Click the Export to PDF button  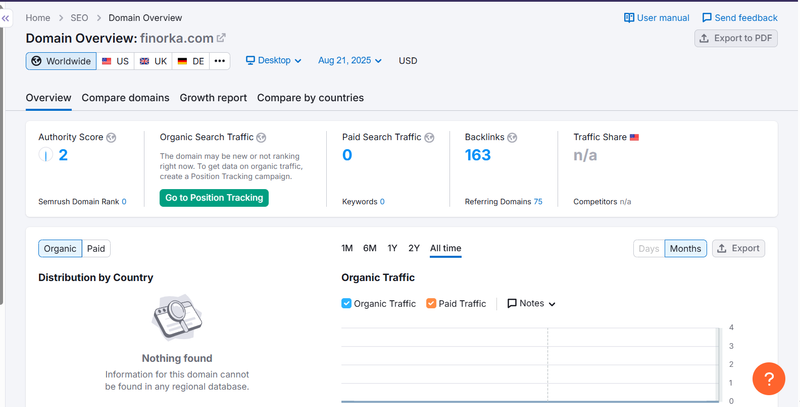pos(736,38)
